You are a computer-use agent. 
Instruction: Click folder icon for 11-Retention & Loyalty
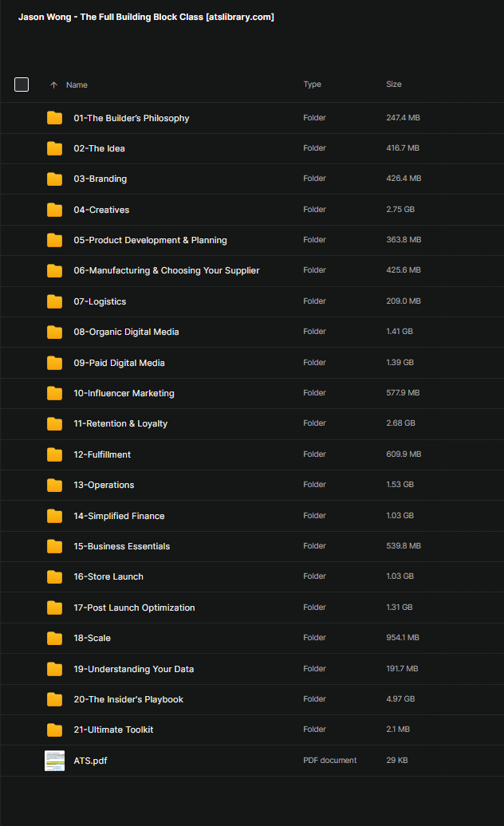tap(55, 424)
